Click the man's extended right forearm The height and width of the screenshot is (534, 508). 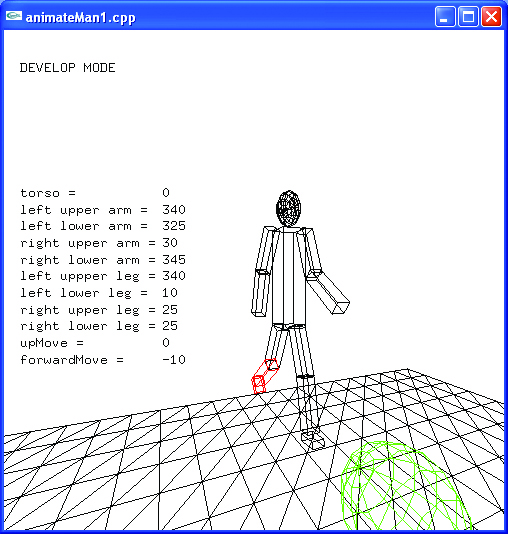328,293
